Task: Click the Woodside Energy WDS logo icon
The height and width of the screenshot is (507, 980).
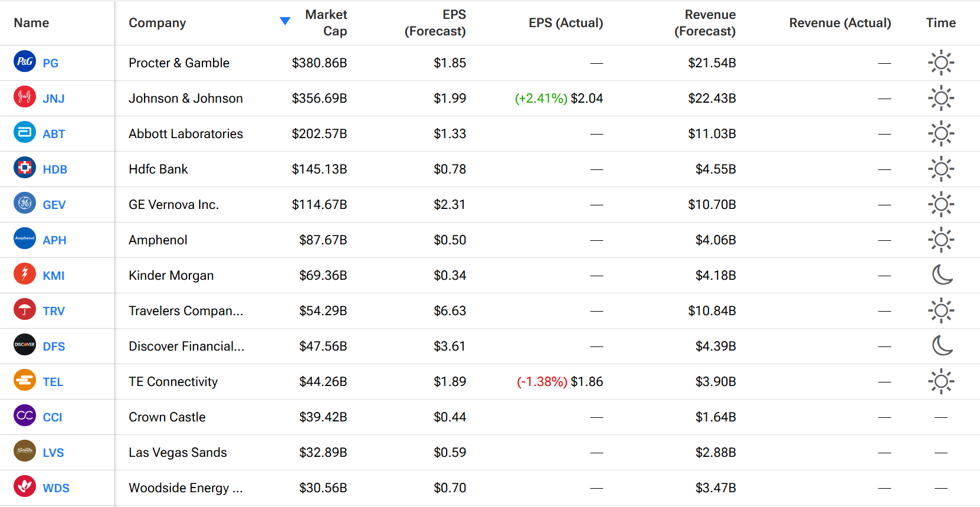Action: (25, 486)
